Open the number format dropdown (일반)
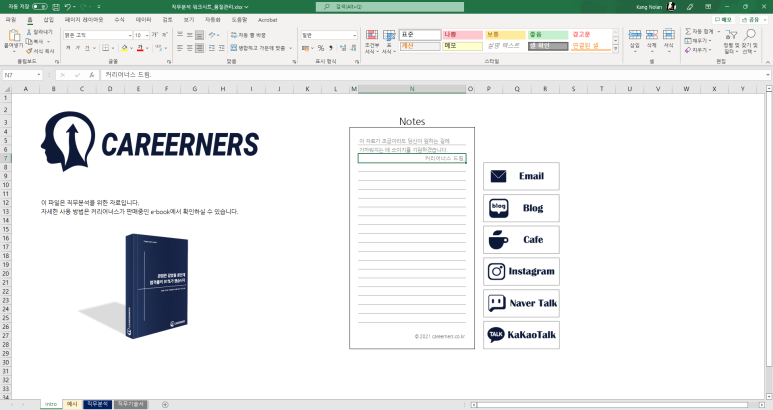 click(x=354, y=35)
